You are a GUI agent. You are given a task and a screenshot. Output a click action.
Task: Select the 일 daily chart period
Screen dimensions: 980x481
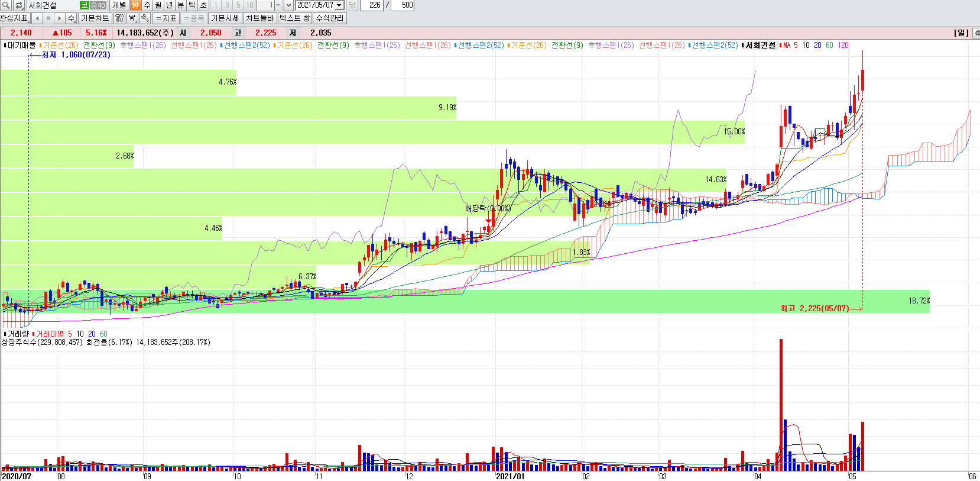tap(135, 5)
